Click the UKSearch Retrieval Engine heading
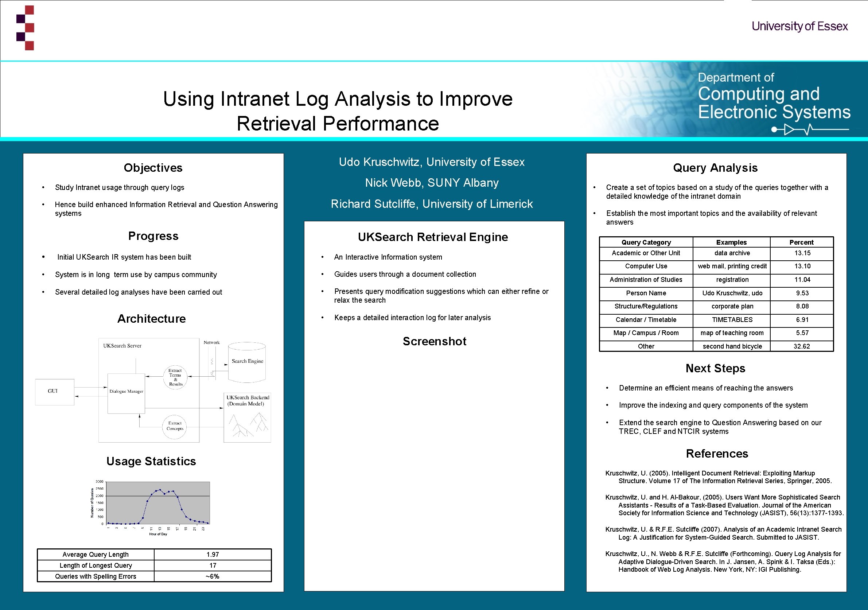Screen dimensions: 868x610 [x=433, y=237]
